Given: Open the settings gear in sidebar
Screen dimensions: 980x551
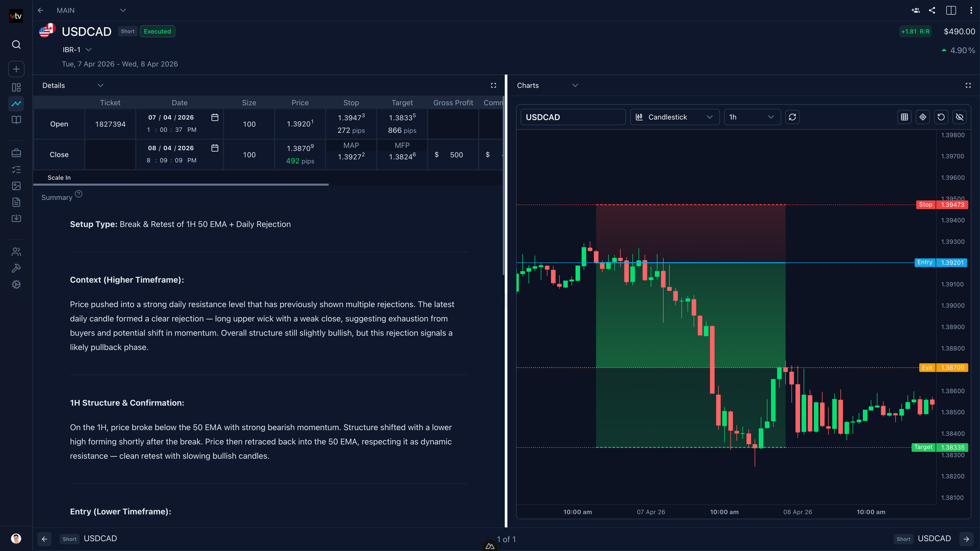Looking at the screenshot, I should 16,284.
